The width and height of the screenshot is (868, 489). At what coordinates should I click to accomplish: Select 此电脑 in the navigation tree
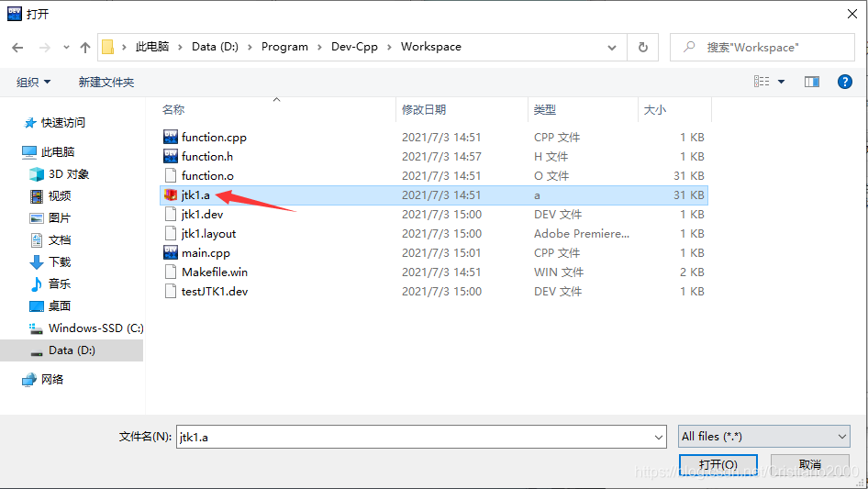[57, 151]
